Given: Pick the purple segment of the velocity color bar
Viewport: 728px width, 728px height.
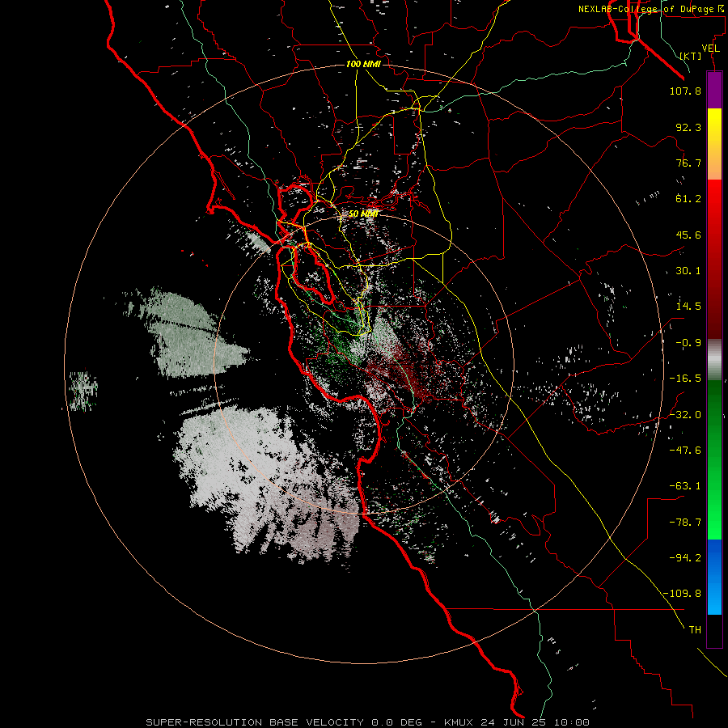Looking at the screenshot, I should (x=714, y=90).
